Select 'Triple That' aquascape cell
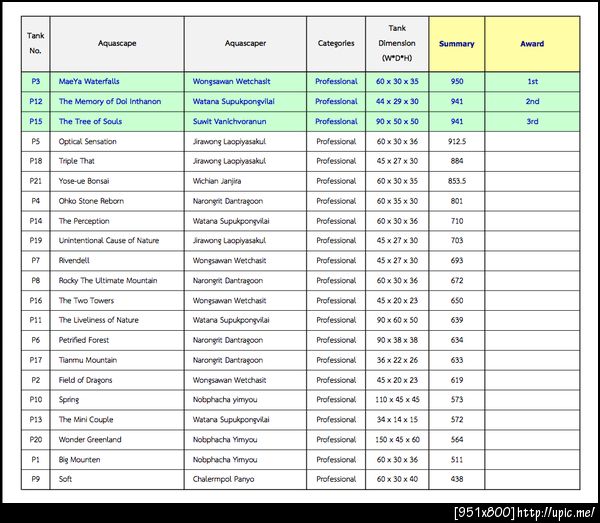The image size is (600, 523). [117, 161]
